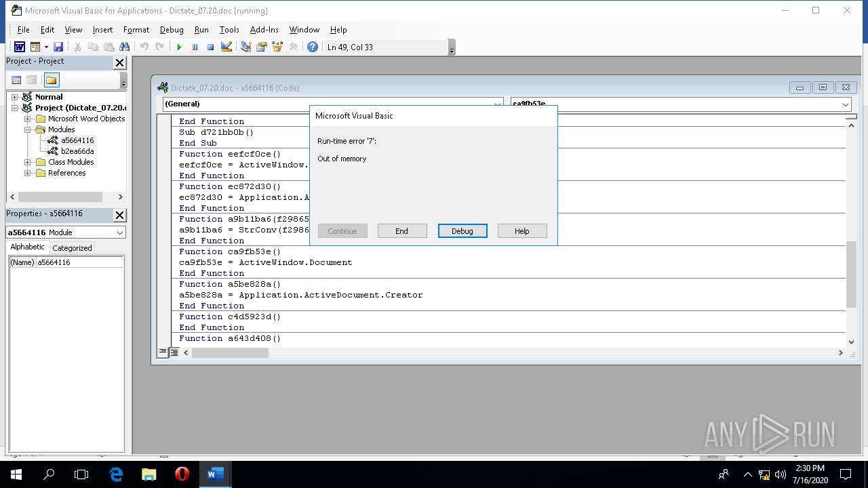Click End in error dialog
Viewport: 868px width, 488px height.
(x=402, y=231)
